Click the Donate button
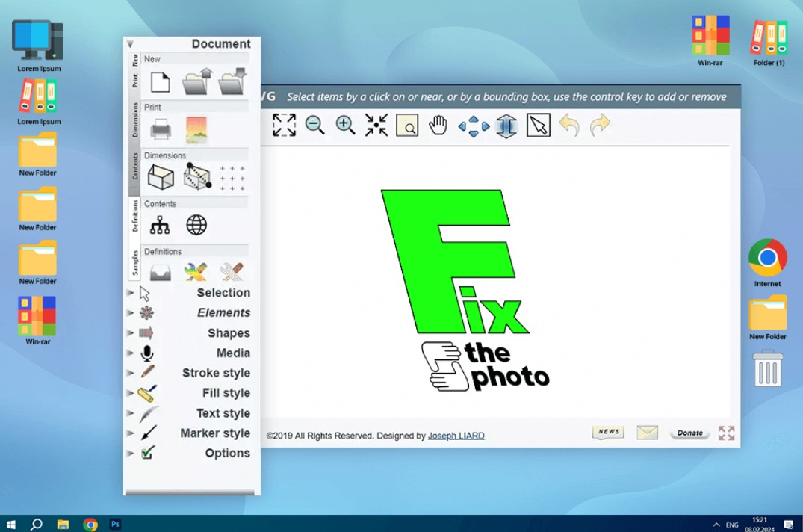This screenshot has height=532, width=803. click(x=689, y=433)
